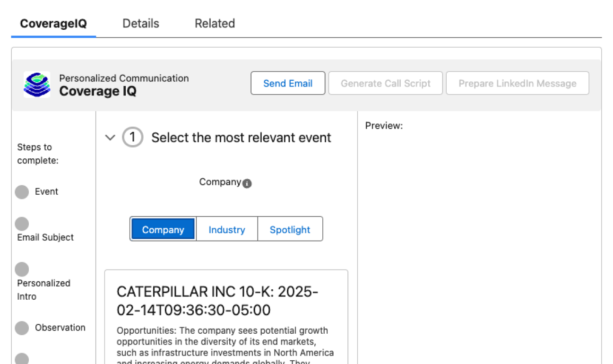Select the Industry event filter

[227, 229]
